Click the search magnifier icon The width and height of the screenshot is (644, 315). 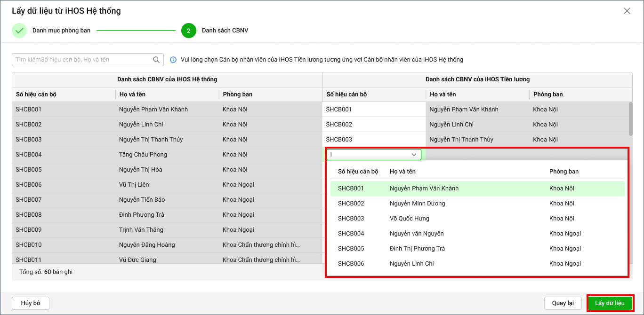coord(156,60)
